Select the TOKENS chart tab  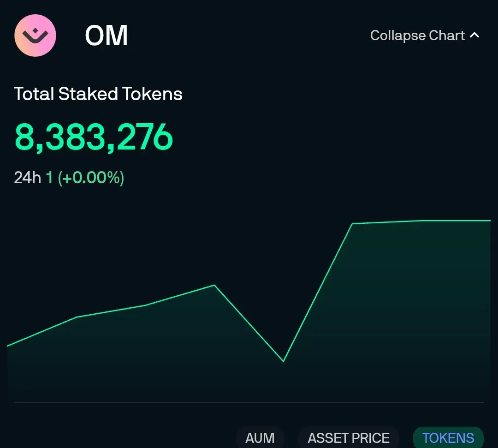[448, 438]
